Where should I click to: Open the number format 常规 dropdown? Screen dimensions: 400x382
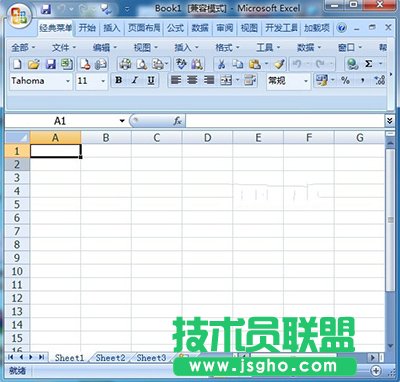306,81
